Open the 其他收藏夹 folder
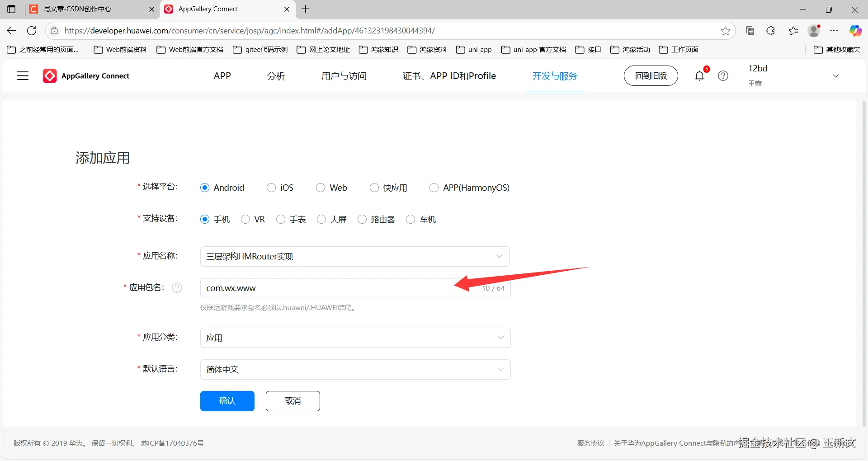Screen dimensions: 868x461 (x=837, y=50)
